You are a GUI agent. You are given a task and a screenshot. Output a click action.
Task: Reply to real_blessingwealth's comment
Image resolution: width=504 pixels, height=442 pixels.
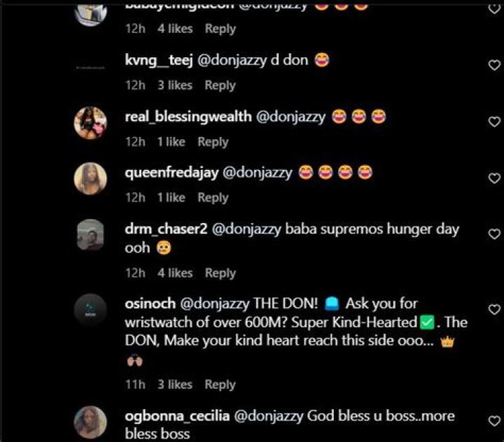pyautogui.click(x=213, y=142)
